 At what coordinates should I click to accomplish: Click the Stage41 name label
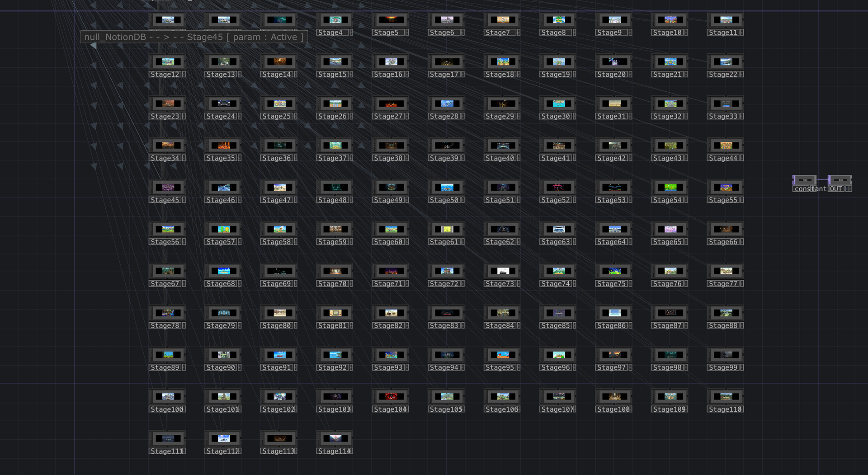pyautogui.click(x=556, y=158)
